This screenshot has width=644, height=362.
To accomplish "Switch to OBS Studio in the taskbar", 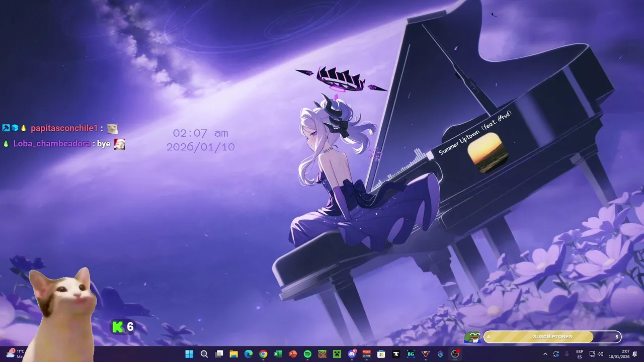I will point(455,354).
